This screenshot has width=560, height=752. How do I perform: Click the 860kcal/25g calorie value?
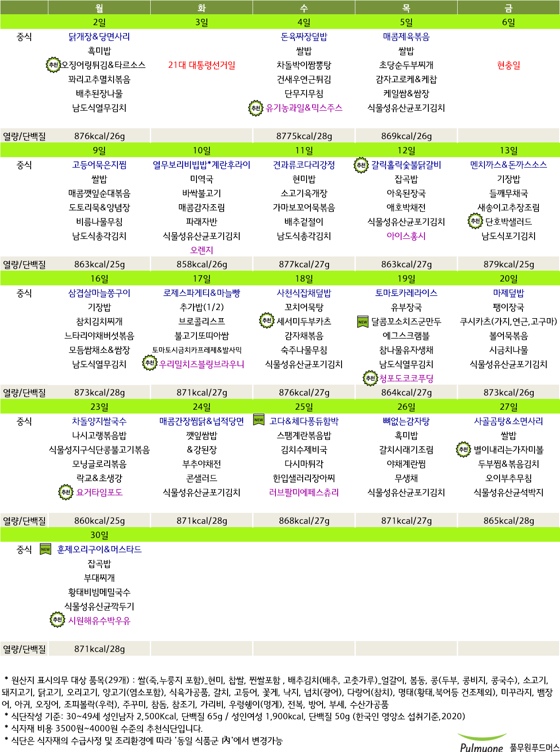coord(99,521)
